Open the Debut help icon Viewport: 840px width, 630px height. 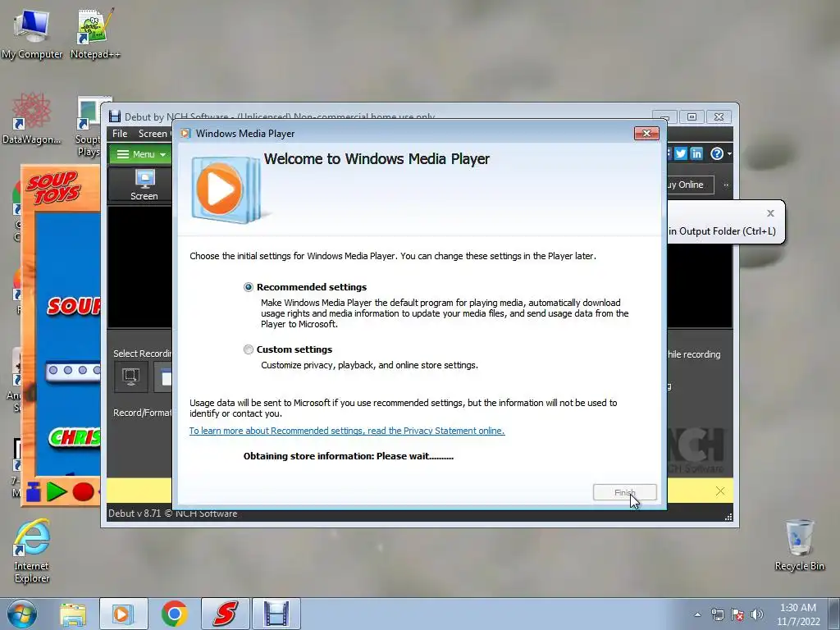pyautogui.click(x=716, y=153)
